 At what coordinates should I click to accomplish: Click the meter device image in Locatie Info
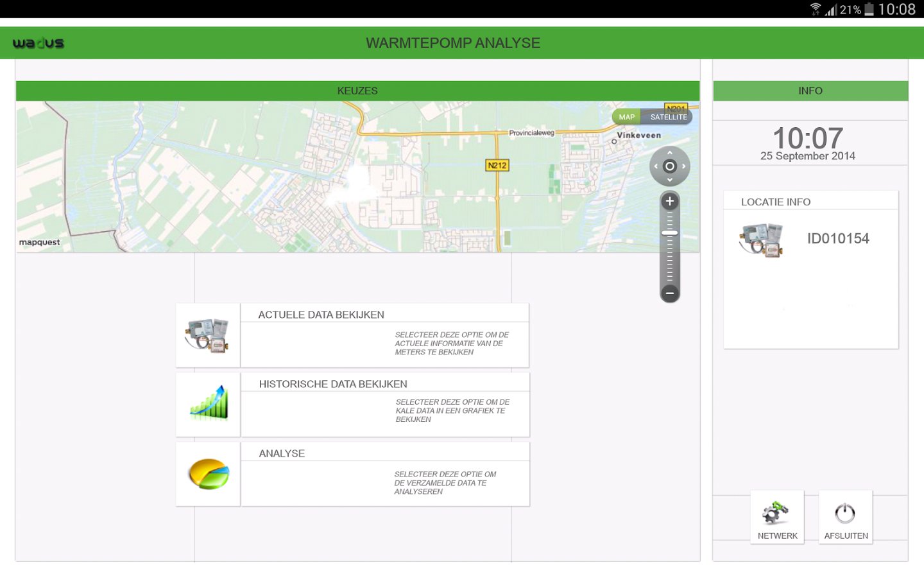tap(762, 240)
